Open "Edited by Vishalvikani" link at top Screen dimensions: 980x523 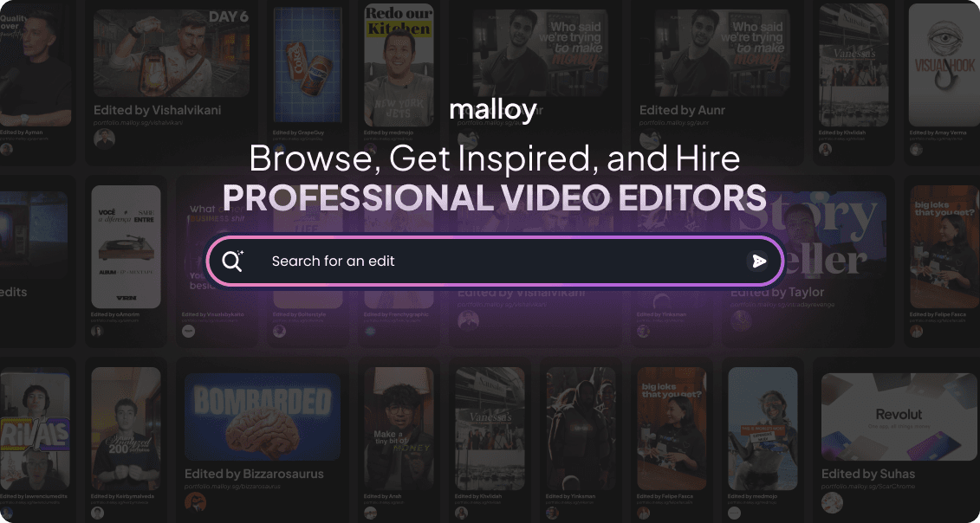pos(156,110)
